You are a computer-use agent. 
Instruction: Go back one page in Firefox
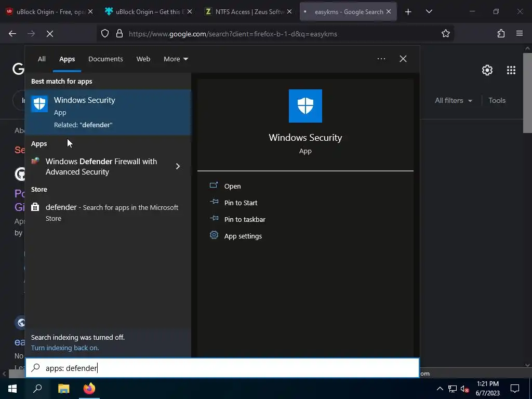(x=12, y=34)
